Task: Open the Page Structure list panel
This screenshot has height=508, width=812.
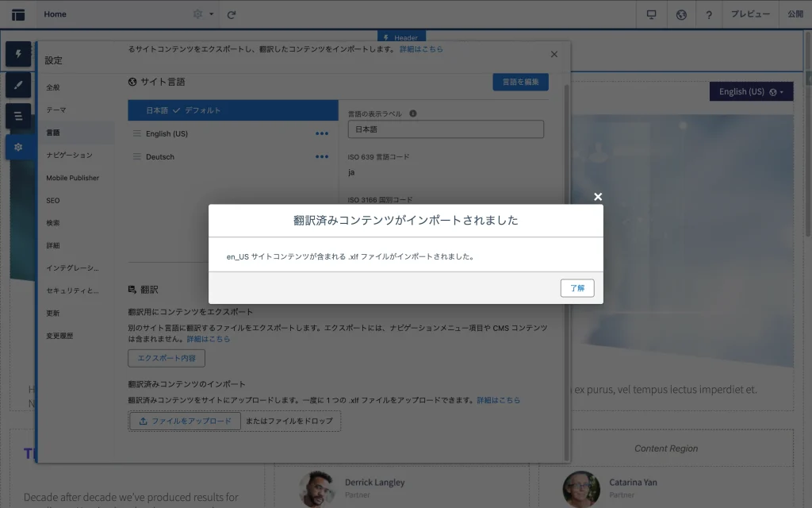Action: click(x=18, y=116)
